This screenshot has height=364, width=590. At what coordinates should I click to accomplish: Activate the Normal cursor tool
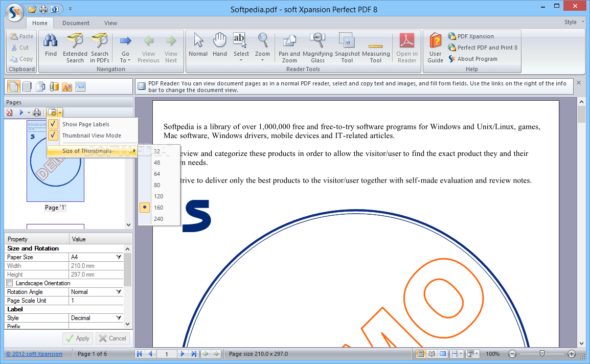tap(198, 45)
